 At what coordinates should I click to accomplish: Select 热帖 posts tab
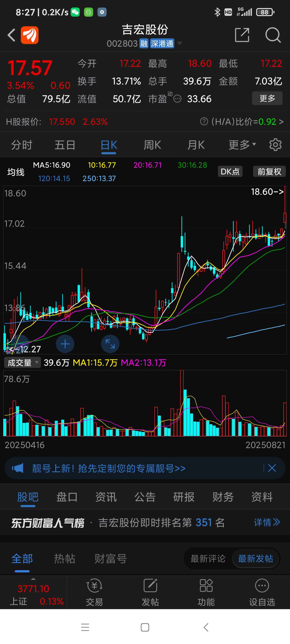(x=65, y=559)
